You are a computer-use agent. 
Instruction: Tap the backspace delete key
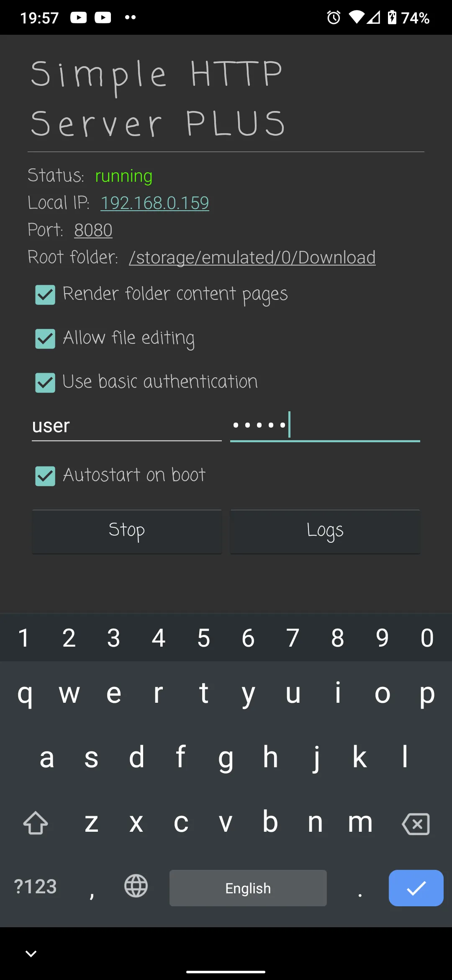click(x=416, y=824)
